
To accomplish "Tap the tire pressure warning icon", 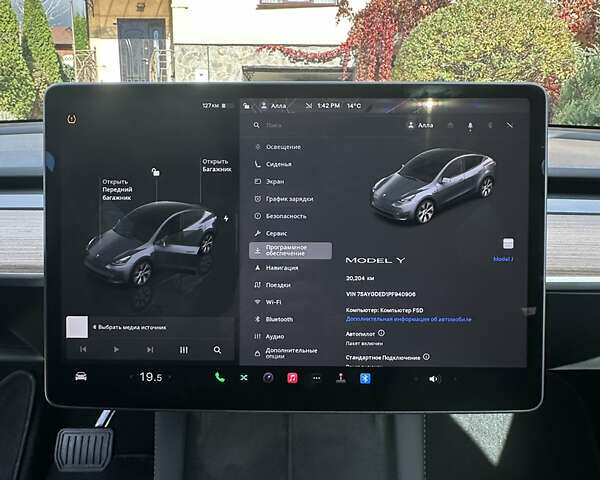I will (x=72, y=119).
